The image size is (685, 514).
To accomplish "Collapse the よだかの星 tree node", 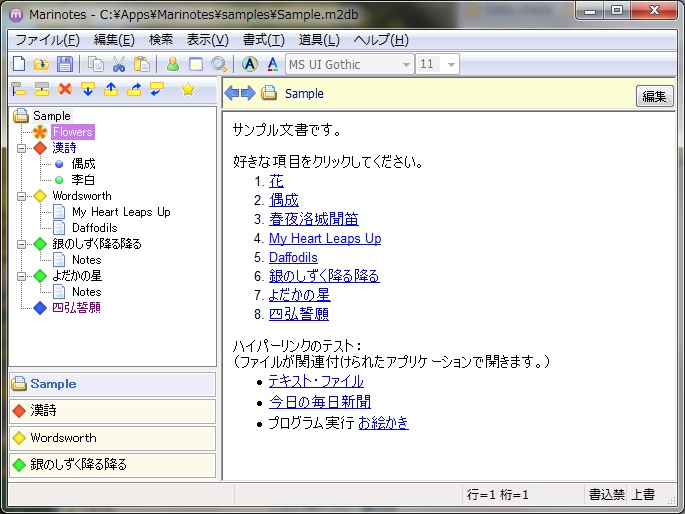I will pyautogui.click(x=21, y=276).
